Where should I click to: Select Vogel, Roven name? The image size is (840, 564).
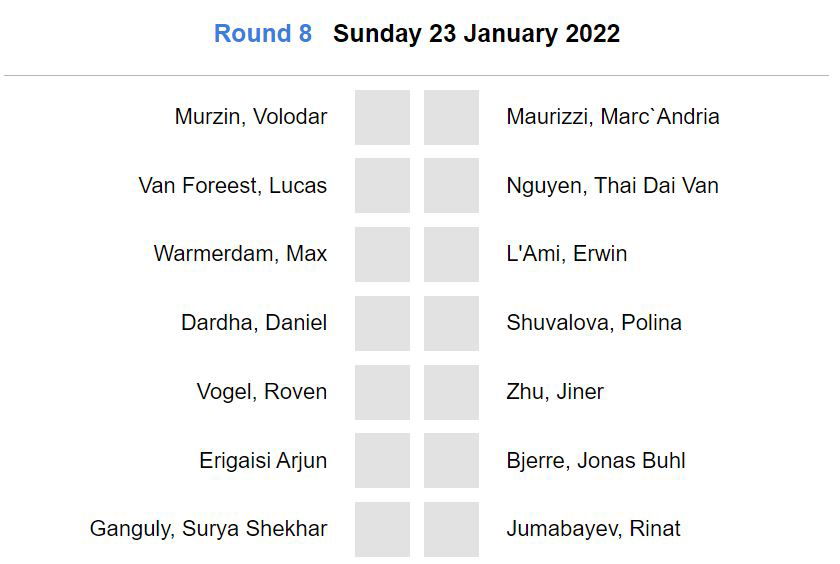262,391
